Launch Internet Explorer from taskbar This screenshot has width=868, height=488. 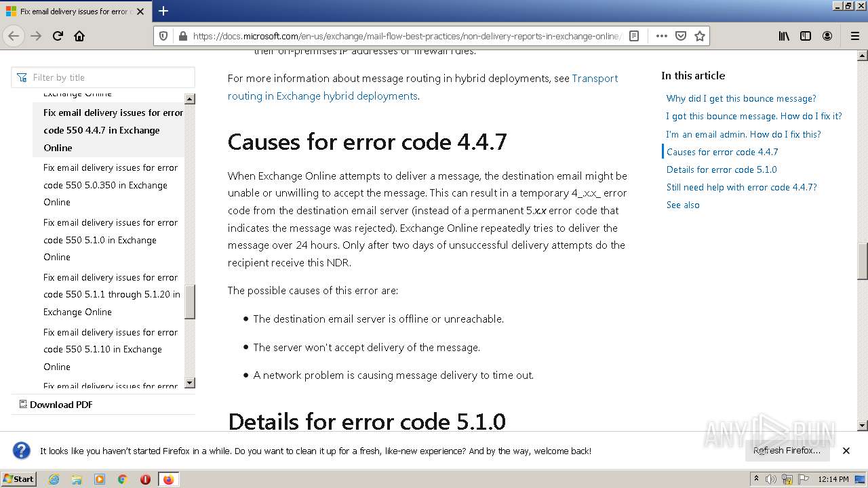coord(54,479)
